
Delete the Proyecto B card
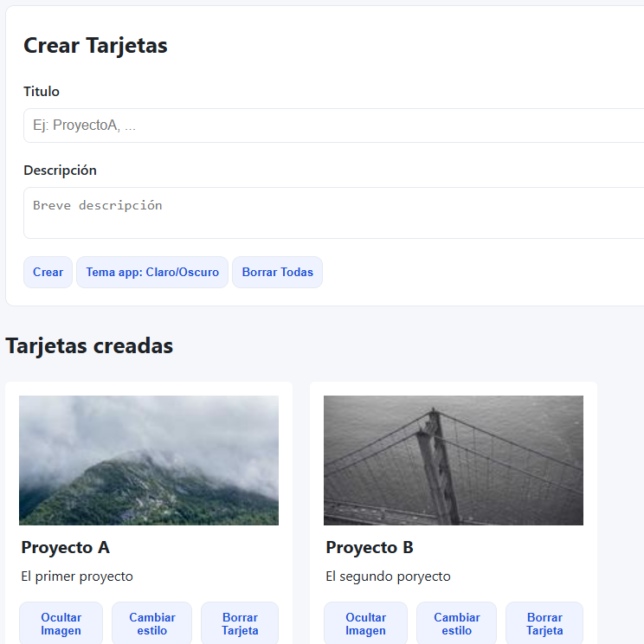[x=544, y=623]
